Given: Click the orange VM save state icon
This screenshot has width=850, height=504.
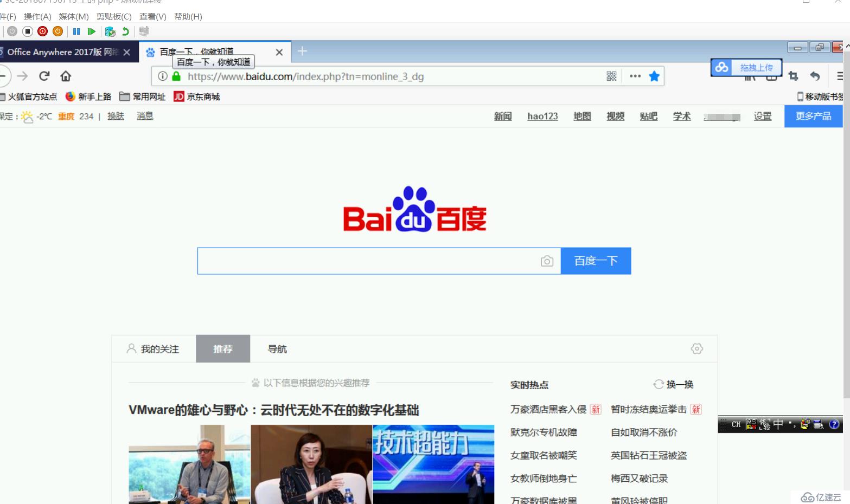Looking at the screenshot, I should (57, 31).
